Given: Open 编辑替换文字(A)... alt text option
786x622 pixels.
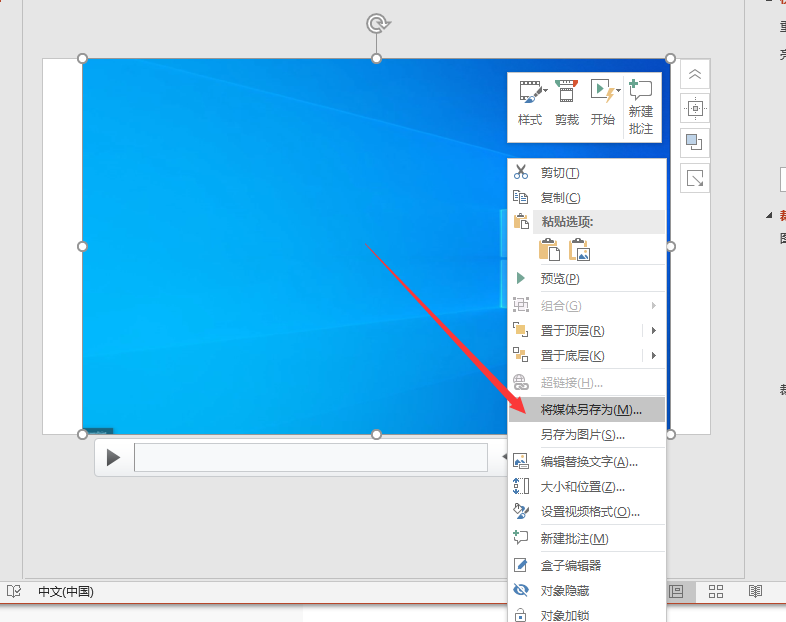Looking at the screenshot, I should pos(587,462).
